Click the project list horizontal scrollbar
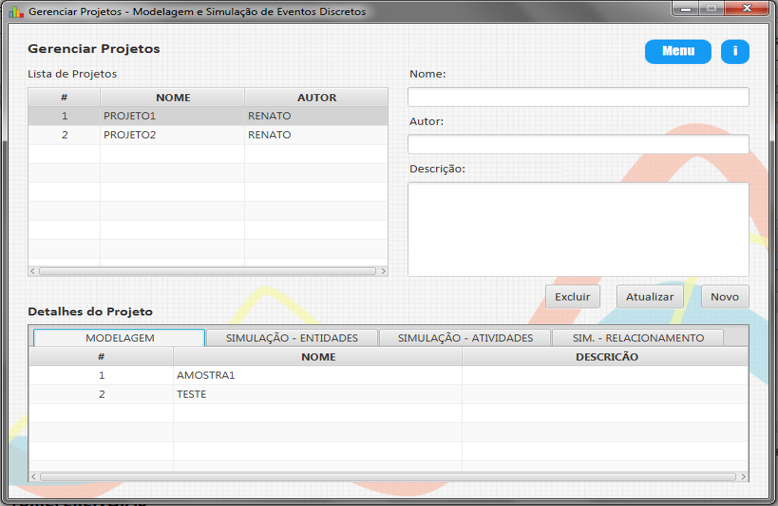The width and height of the screenshot is (778, 506). tap(207, 271)
